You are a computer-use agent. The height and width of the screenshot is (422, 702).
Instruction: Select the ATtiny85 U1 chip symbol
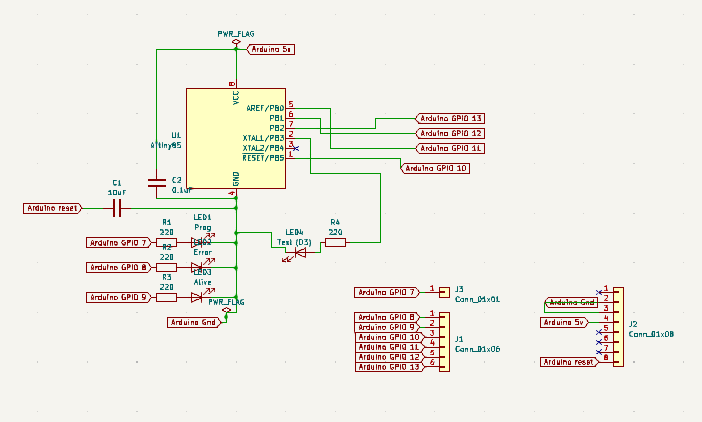[236, 138]
